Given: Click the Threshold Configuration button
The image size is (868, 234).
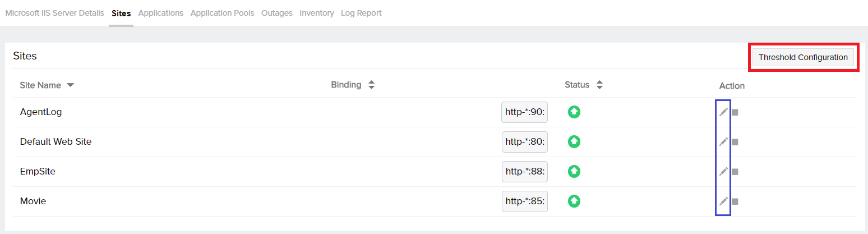Looking at the screenshot, I should pos(803,57).
